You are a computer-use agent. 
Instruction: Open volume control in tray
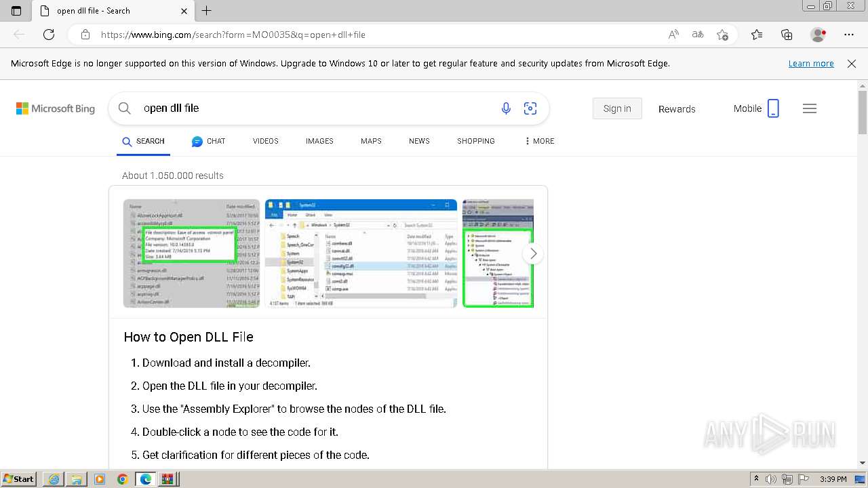pyautogui.click(x=771, y=479)
